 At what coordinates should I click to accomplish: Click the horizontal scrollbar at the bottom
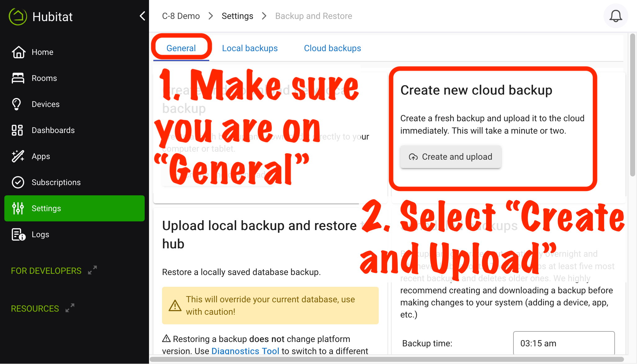click(387, 359)
